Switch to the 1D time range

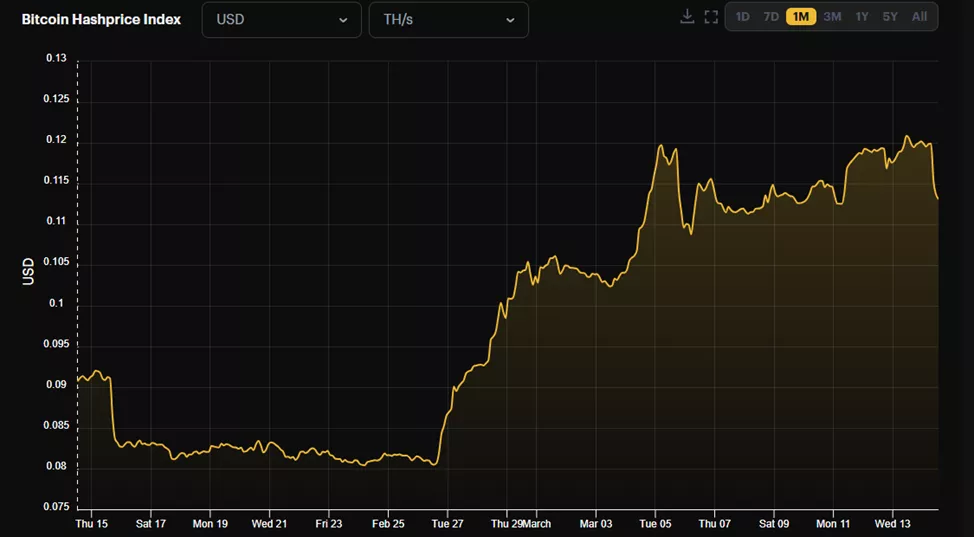[742, 17]
